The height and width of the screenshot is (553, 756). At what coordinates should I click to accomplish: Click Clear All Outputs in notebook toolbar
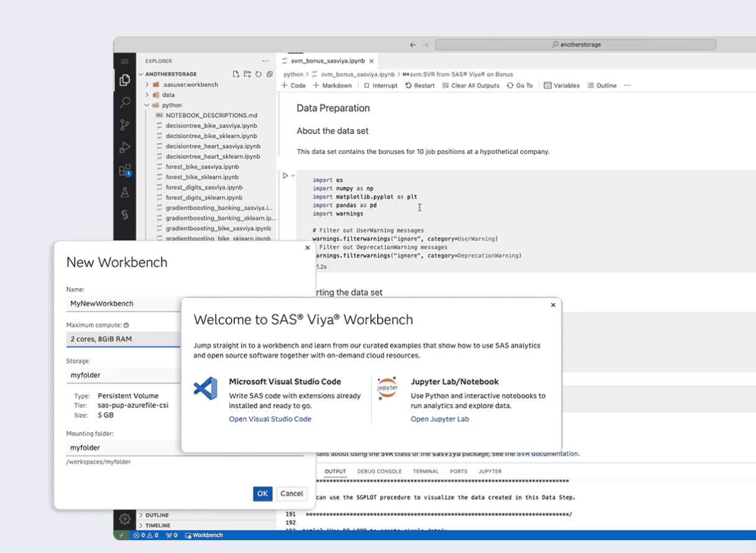pyautogui.click(x=471, y=86)
